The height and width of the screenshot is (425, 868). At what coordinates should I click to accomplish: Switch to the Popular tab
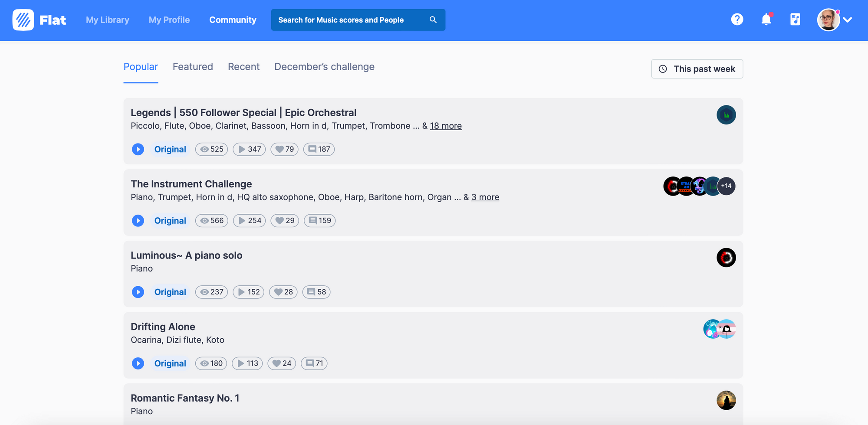(141, 67)
